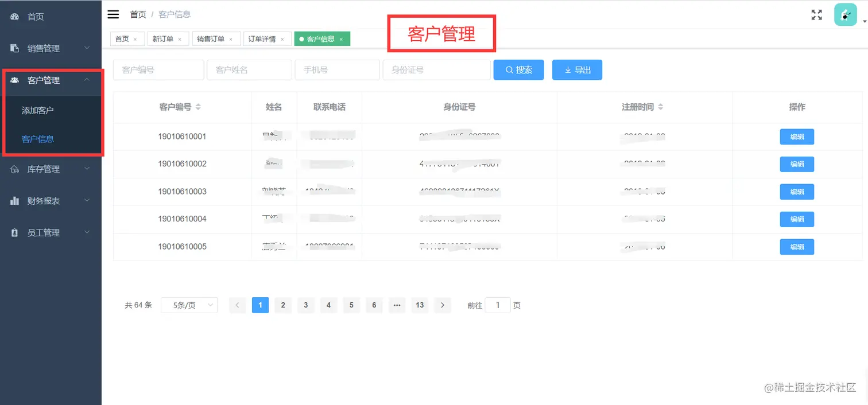Go to page 5
This screenshot has height=405, width=868.
[351, 305]
